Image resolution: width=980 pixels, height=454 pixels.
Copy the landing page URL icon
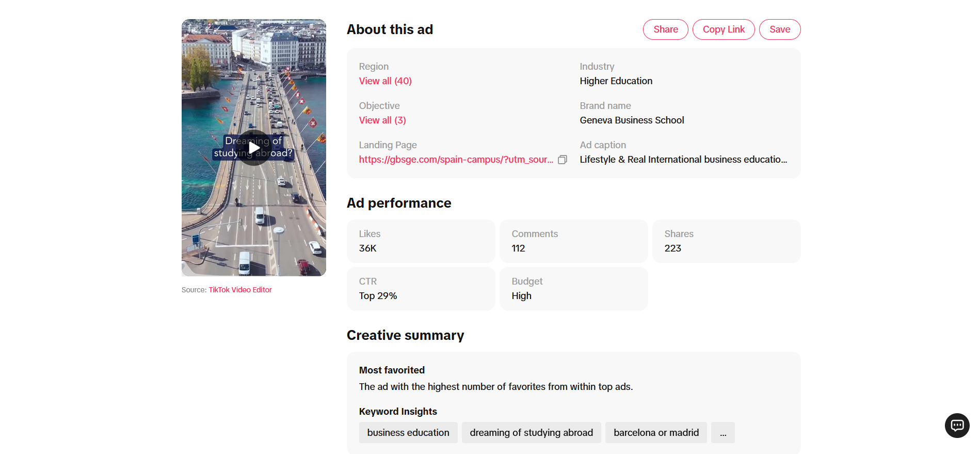pos(563,160)
